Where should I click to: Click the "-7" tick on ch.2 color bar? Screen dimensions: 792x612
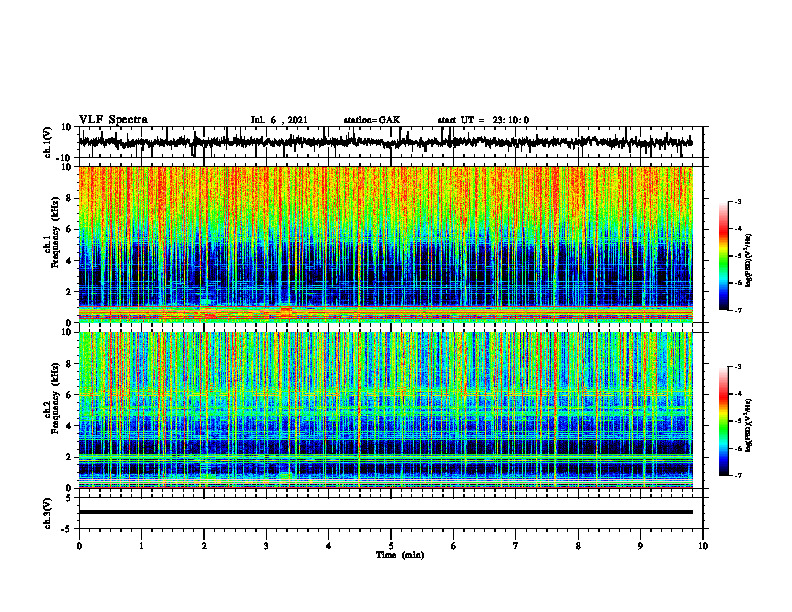point(738,476)
